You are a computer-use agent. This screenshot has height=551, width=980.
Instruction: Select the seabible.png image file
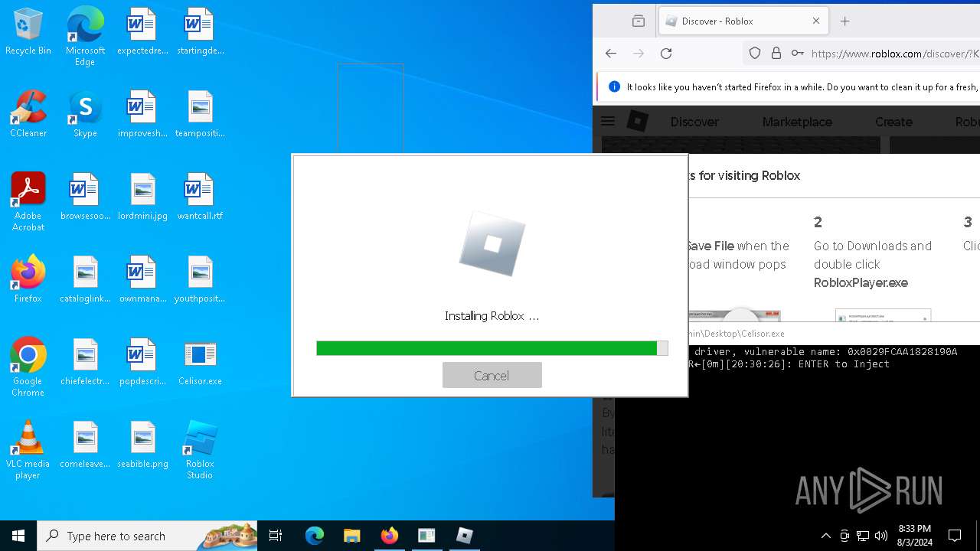pyautogui.click(x=142, y=445)
